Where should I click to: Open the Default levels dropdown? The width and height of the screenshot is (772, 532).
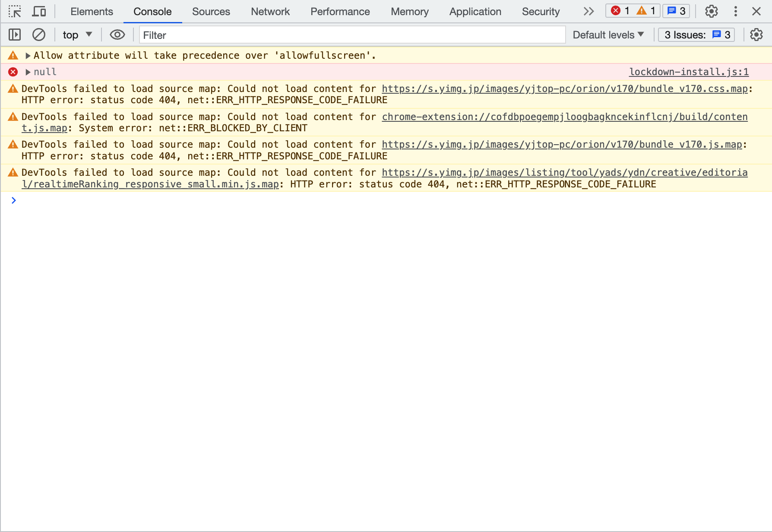(608, 35)
